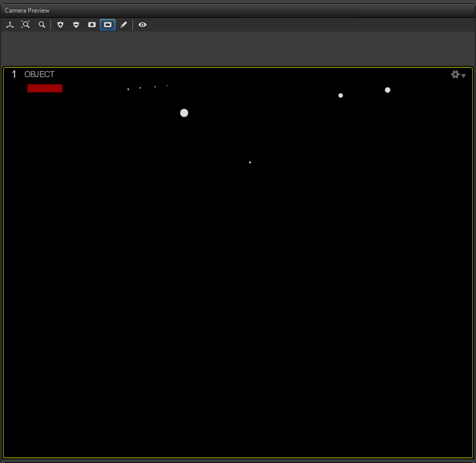Pick the marker just left of the rightmost one
This screenshot has height=463, width=476.
coord(340,96)
